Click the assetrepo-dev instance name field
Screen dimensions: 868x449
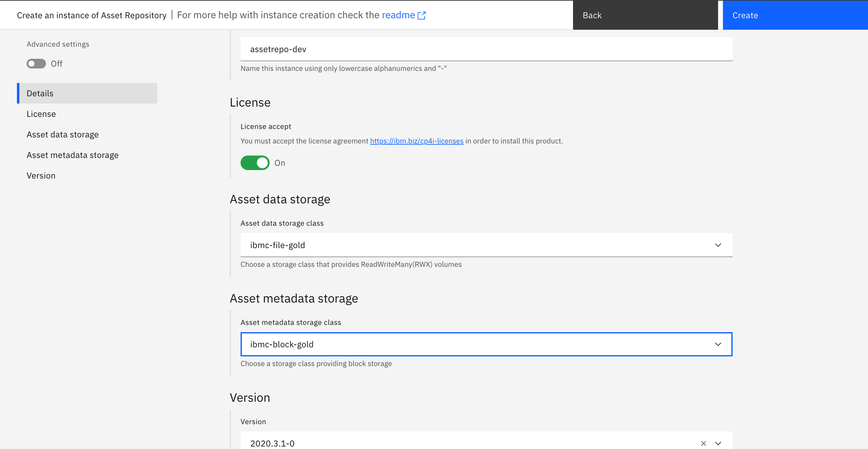(486, 49)
